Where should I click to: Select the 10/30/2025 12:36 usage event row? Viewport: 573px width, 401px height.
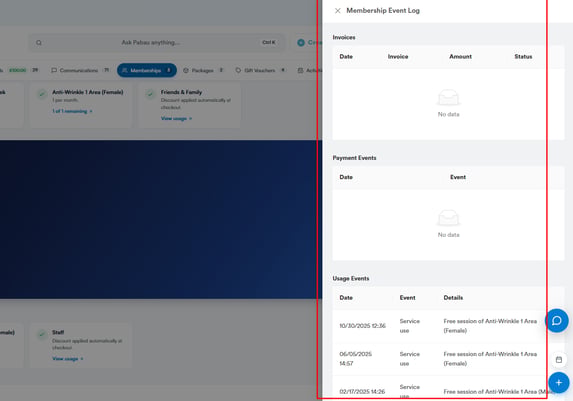[439, 326]
